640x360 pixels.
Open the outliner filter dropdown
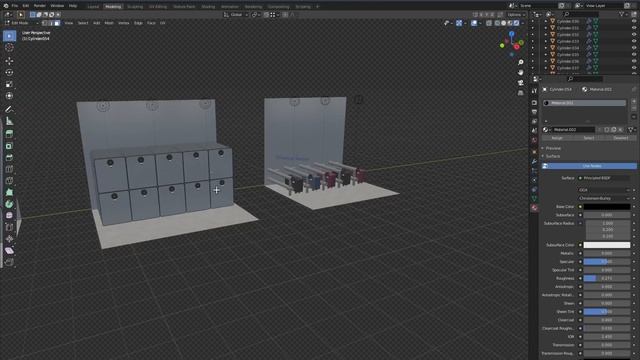click(x=623, y=14)
